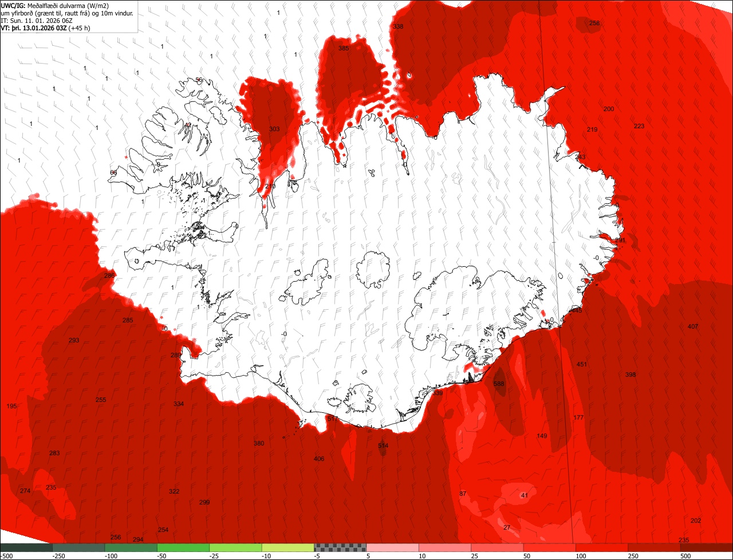
Task: Select the checkered legend segment between -5 and 5
Action: (x=340, y=547)
